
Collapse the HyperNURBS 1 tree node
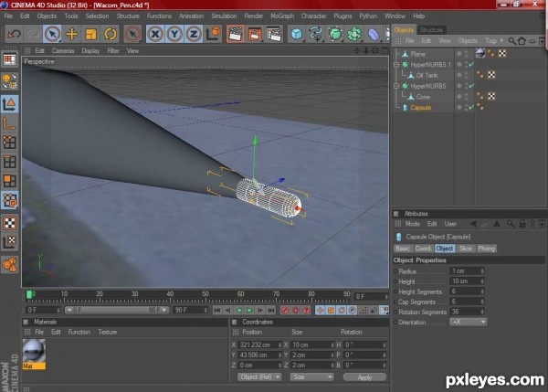click(x=396, y=65)
